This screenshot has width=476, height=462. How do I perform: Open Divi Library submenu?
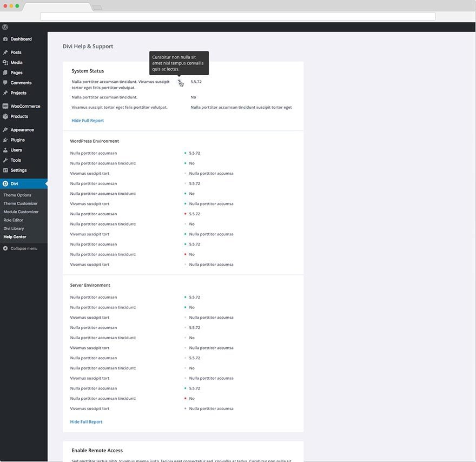point(14,228)
